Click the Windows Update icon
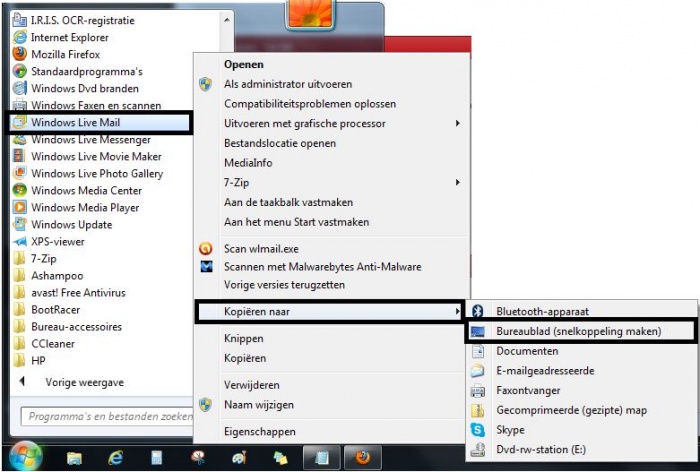Viewport: 700px width, 472px height. click(x=20, y=224)
